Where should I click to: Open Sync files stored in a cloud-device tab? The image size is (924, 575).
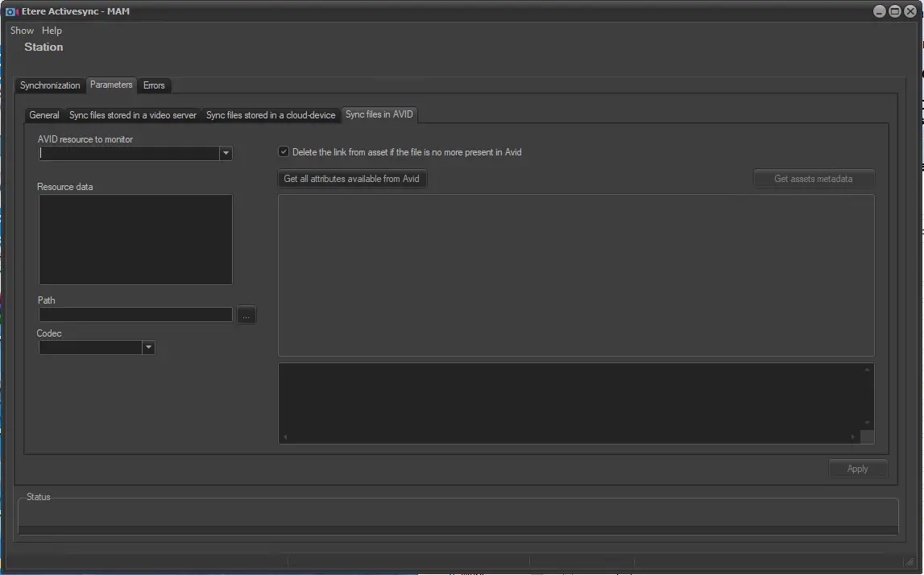click(x=271, y=115)
